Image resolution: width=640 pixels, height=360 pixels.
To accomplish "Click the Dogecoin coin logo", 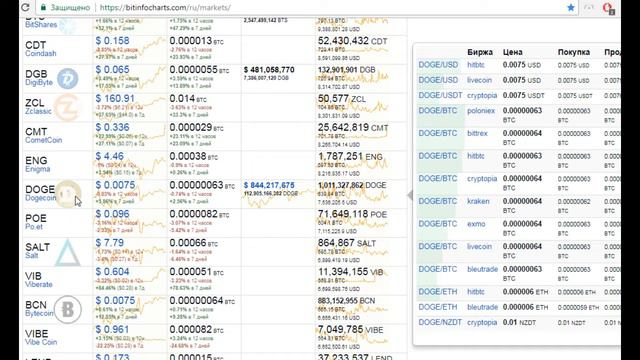I will (68, 194).
